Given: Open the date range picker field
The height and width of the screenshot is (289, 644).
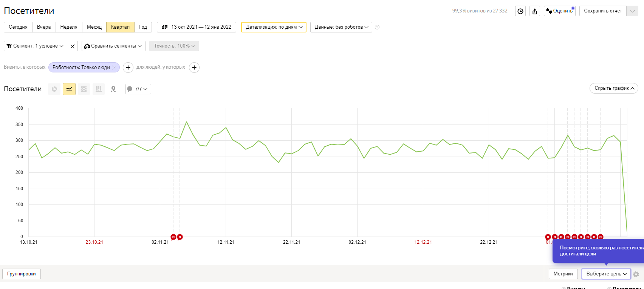Looking at the screenshot, I should [x=197, y=27].
